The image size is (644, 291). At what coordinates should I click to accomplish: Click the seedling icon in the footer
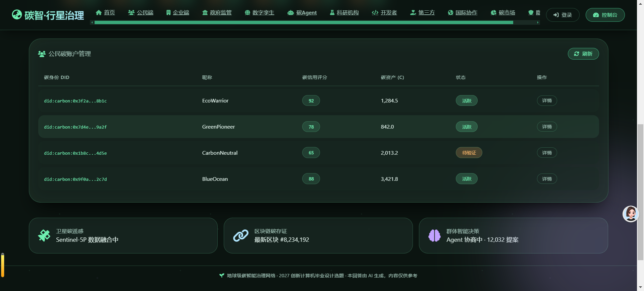coord(222,276)
